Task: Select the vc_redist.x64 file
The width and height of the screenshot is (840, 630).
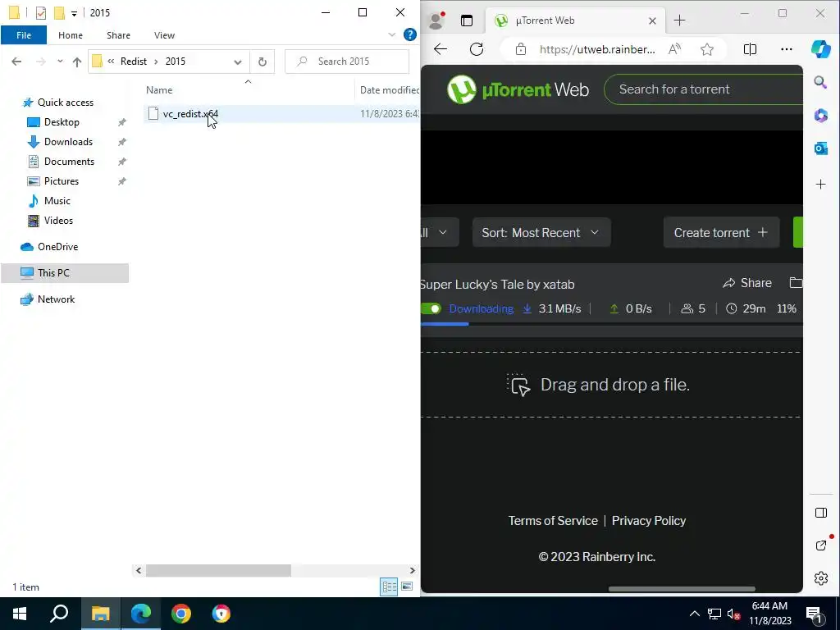Action: click(190, 113)
